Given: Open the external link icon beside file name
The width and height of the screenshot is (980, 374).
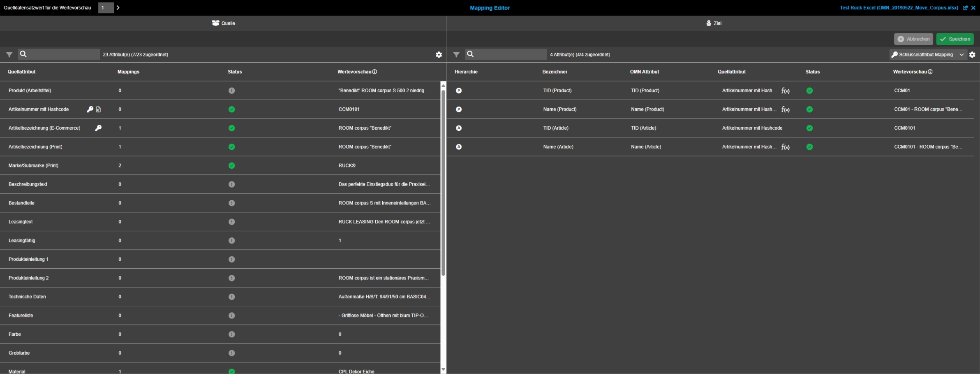Looking at the screenshot, I should tap(966, 8).
